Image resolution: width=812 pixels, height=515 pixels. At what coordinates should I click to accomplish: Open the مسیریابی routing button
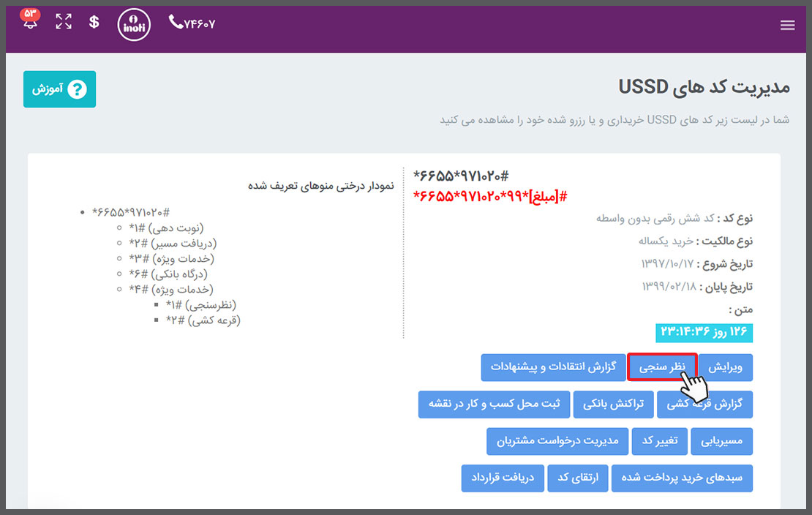coord(721,441)
